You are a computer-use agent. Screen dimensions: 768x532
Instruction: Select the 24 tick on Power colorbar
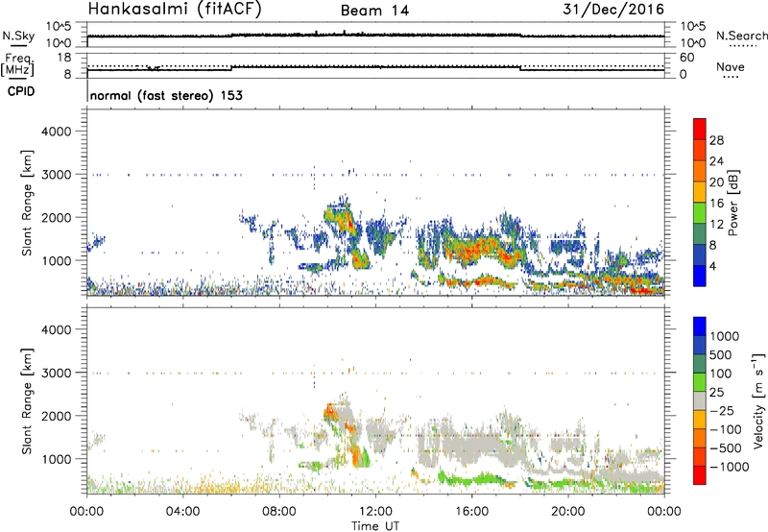(716, 161)
